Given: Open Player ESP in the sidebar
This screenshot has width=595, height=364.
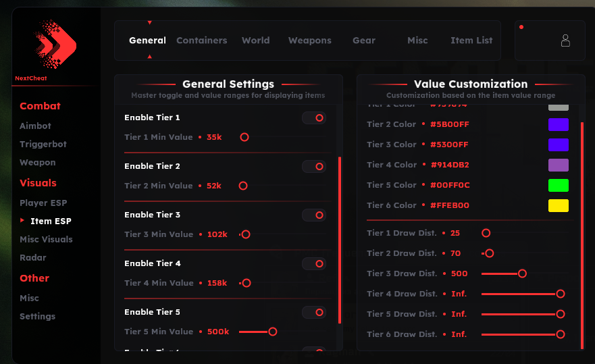Looking at the screenshot, I should 43,203.
